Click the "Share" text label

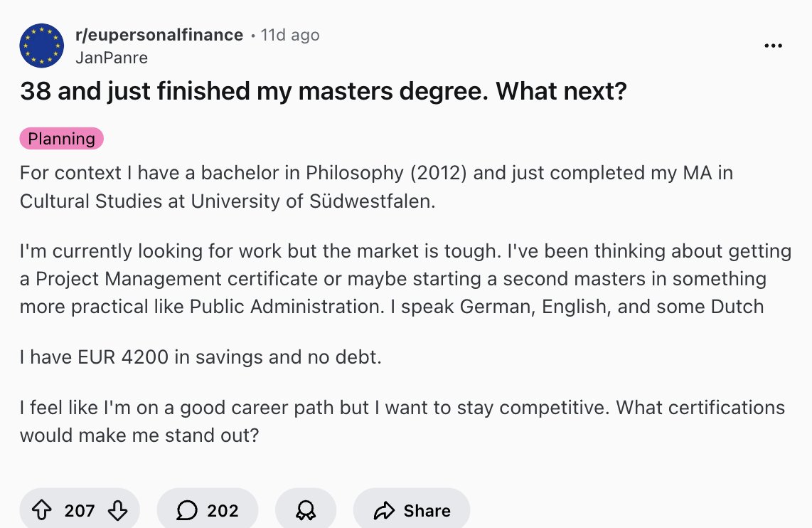click(x=427, y=510)
